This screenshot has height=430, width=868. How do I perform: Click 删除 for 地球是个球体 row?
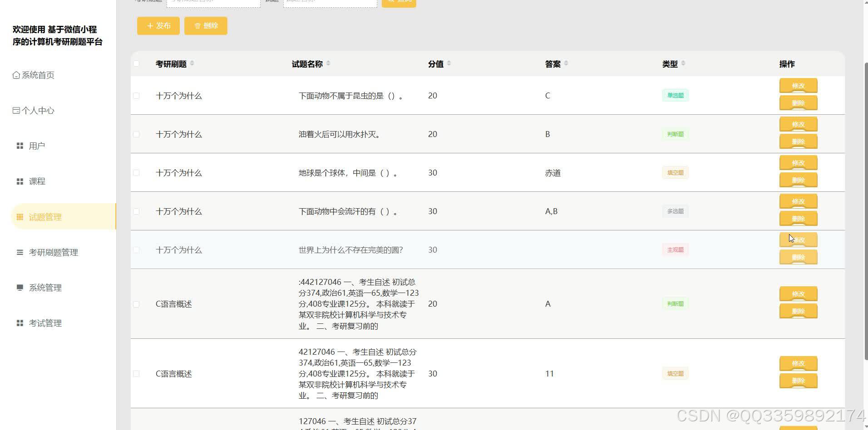coord(798,180)
